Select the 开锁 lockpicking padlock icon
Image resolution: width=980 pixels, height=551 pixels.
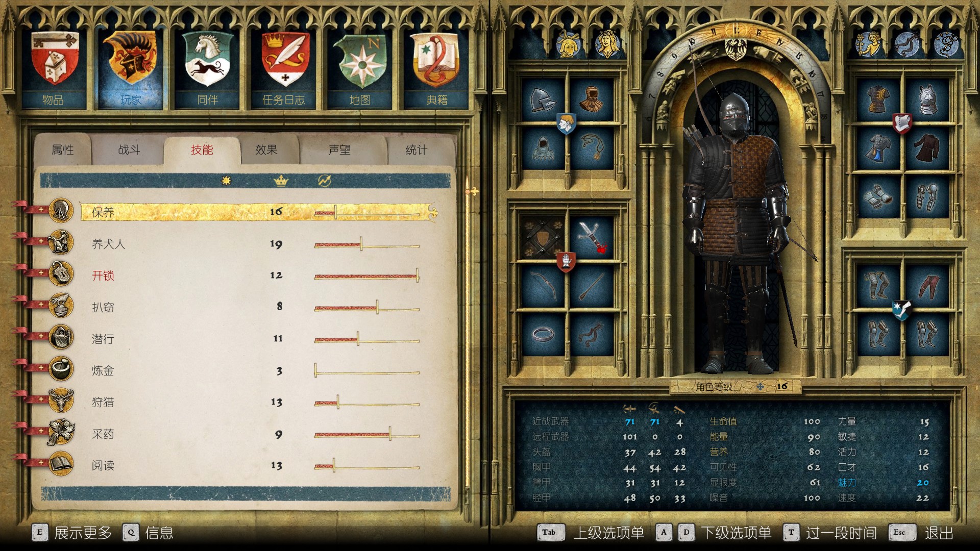(x=61, y=273)
